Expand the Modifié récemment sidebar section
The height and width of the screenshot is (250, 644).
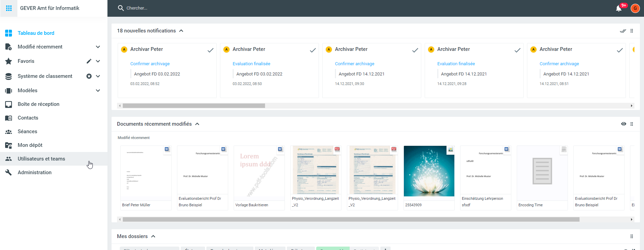98,47
